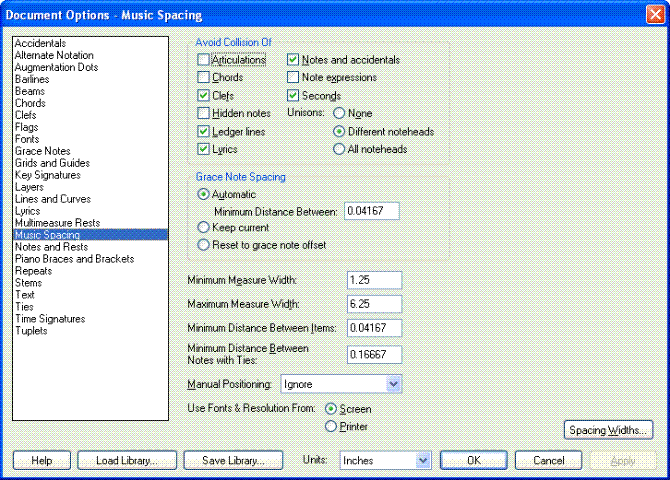Set Unisons option to None

[339, 114]
